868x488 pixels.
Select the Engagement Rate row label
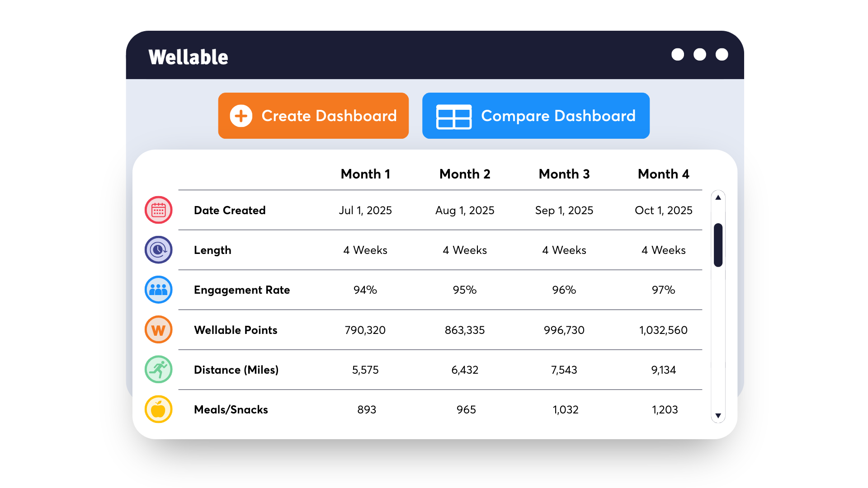click(242, 290)
